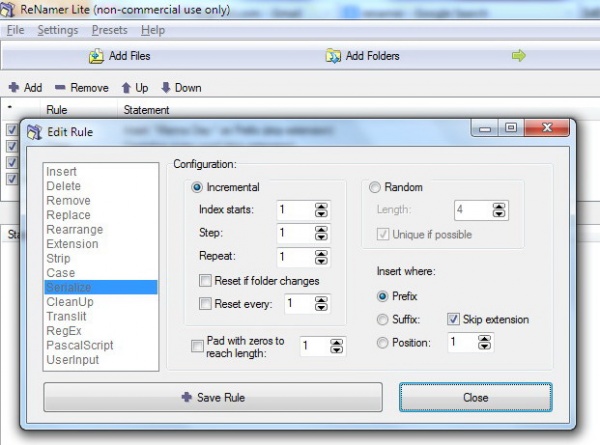Maximize the Edit Rule dialog
Image resolution: width=600 pixels, height=445 pixels.
pos(511,127)
